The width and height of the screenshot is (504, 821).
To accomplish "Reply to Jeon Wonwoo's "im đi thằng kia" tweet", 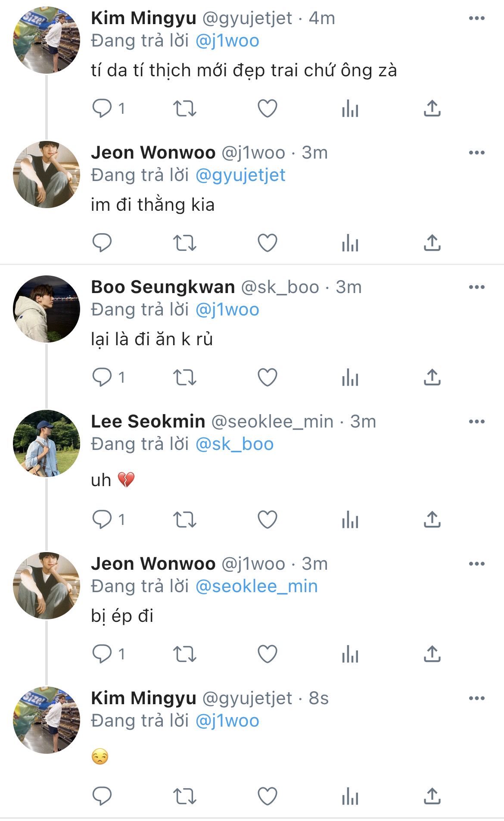I will [x=102, y=243].
